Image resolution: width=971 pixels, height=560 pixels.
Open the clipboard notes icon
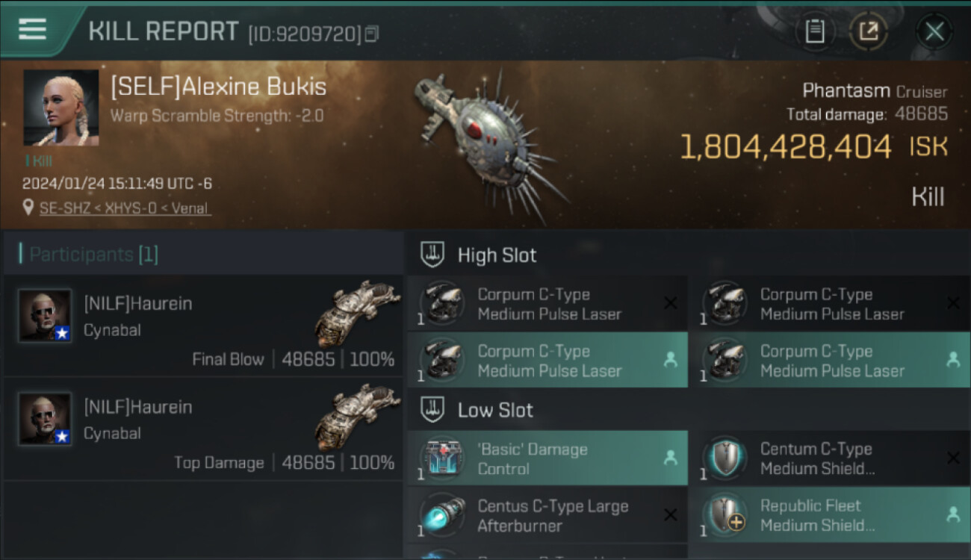[x=815, y=31]
